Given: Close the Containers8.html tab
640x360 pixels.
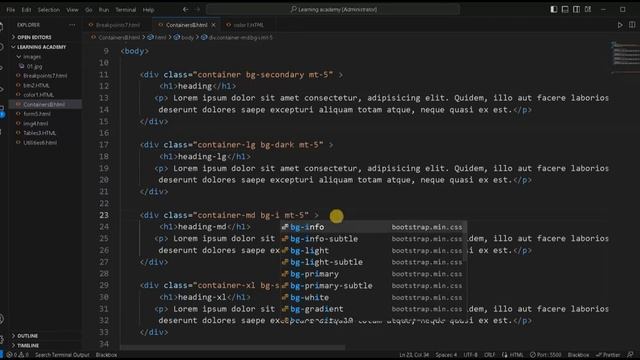Looking at the screenshot, I should click(x=213, y=25).
